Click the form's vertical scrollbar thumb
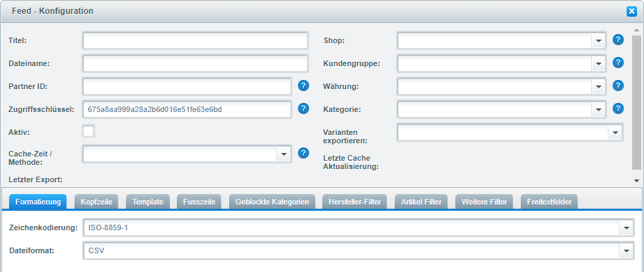 pos(636,102)
